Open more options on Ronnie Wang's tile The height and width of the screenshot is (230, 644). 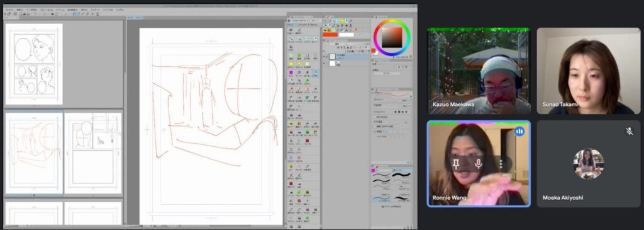pos(501,164)
